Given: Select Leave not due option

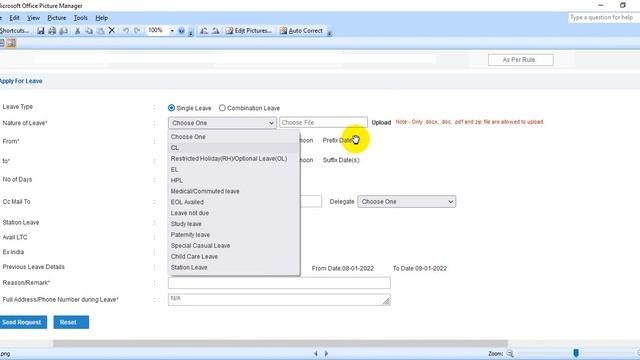Looking at the screenshot, I should pyautogui.click(x=234, y=213).
